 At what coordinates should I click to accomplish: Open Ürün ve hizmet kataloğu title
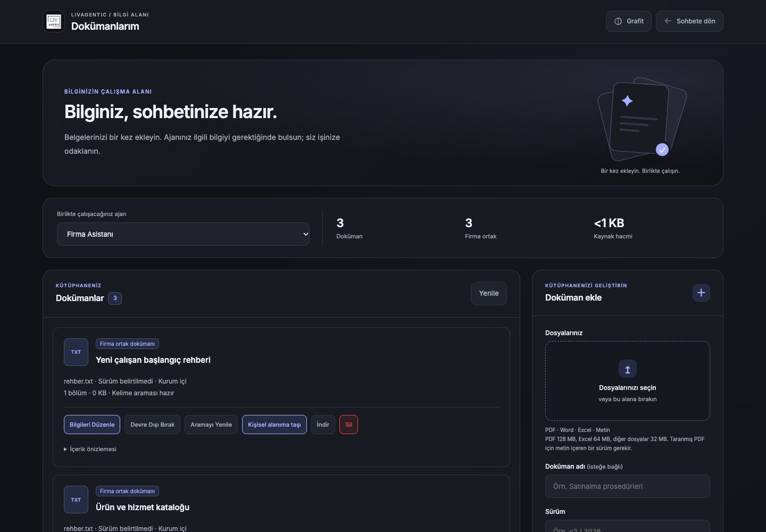pyautogui.click(x=143, y=508)
